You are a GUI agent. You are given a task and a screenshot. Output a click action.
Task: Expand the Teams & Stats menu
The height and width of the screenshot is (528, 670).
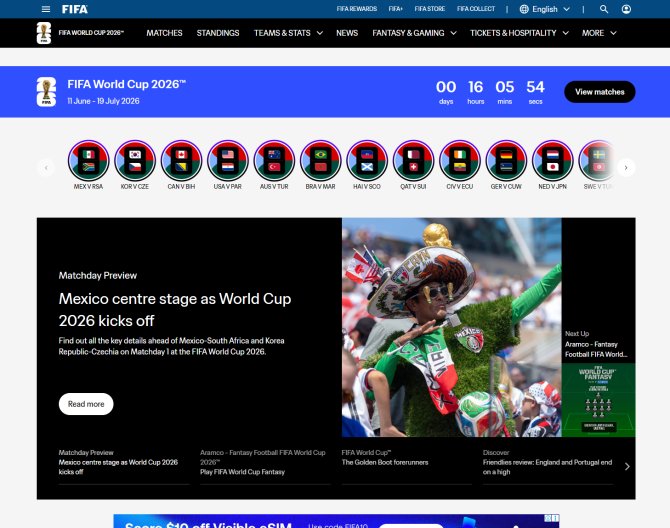coord(288,33)
